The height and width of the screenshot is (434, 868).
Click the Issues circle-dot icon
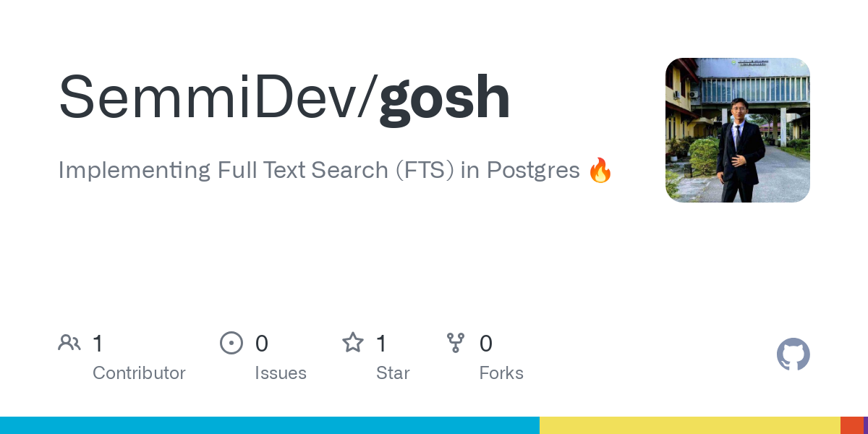(x=231, y=343)
